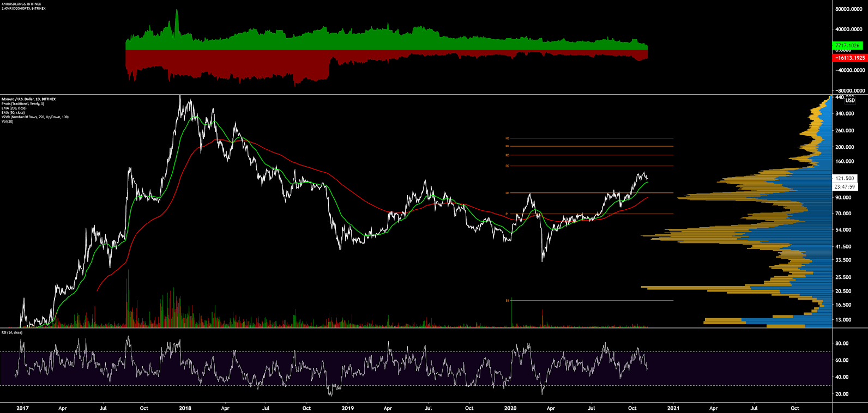Click the 41.500 price axis label

tap(843, 246)
